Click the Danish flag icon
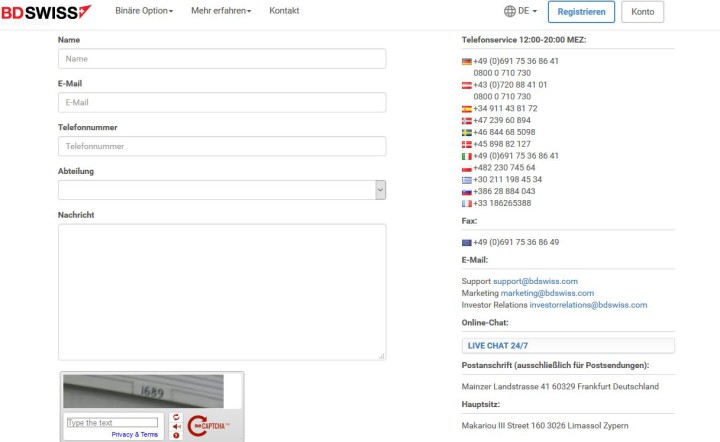 click(x=467, y=145)
